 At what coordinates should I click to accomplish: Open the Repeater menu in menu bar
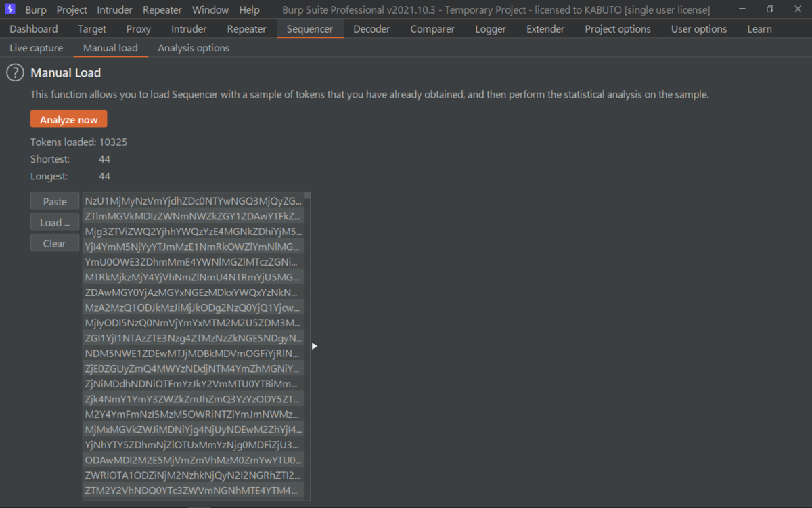(x=162, y=9)
